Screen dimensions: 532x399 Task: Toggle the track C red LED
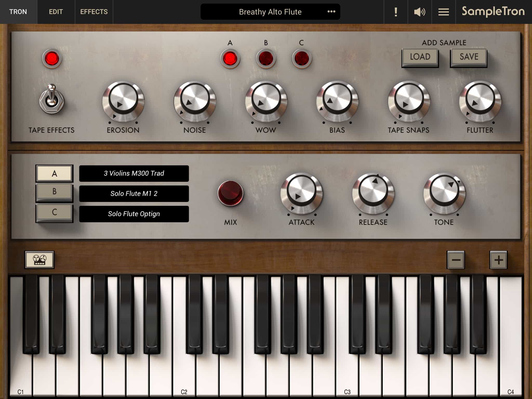302,59
